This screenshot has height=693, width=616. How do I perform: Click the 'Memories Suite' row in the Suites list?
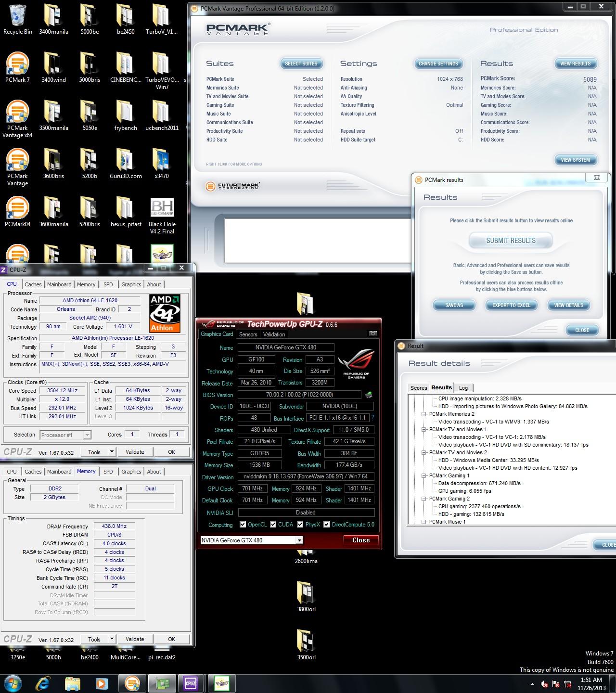point(265,88)
